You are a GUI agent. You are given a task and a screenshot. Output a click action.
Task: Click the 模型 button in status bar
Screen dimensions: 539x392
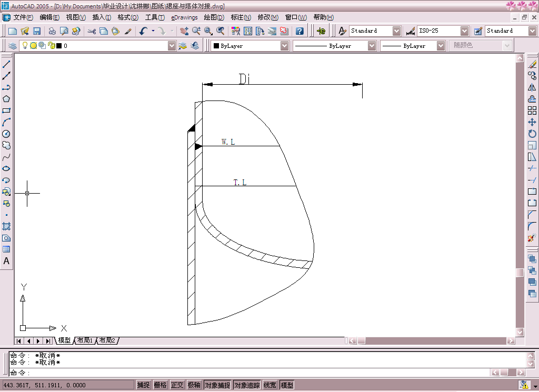coord(287,385)
